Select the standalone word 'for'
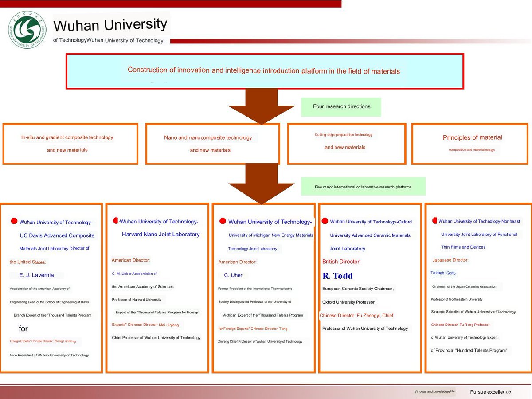The width and height of the screenshot is (532, 399). click(23, 329)
